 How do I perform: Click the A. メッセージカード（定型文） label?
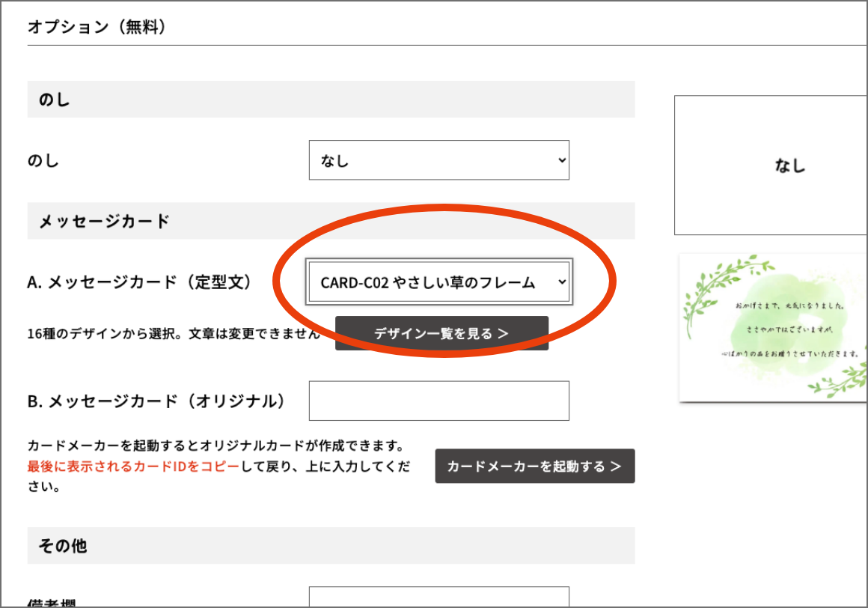coord(140,282)
